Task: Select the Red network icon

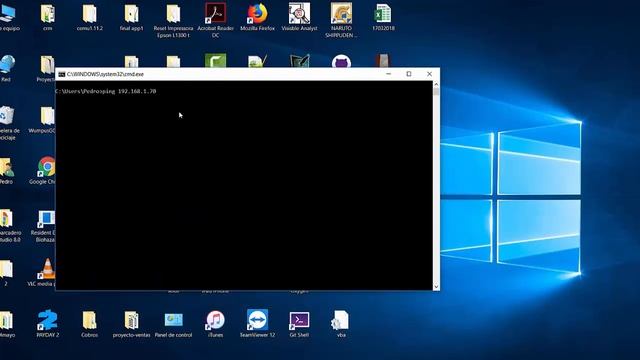Action: click(x=7, y=65)
